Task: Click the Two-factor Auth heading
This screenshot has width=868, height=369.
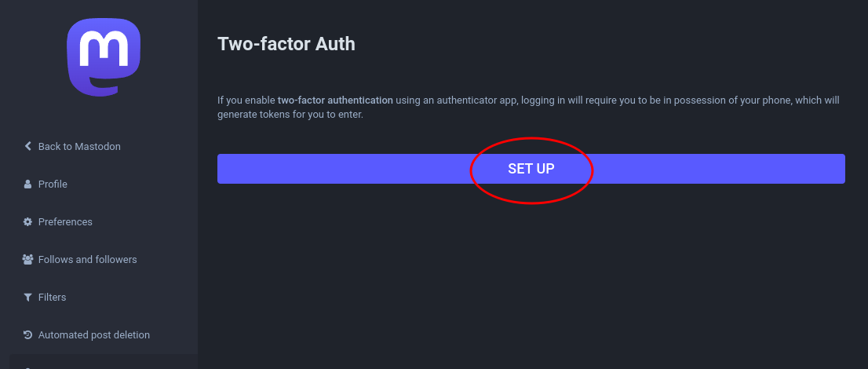Action: coord(286,44)
